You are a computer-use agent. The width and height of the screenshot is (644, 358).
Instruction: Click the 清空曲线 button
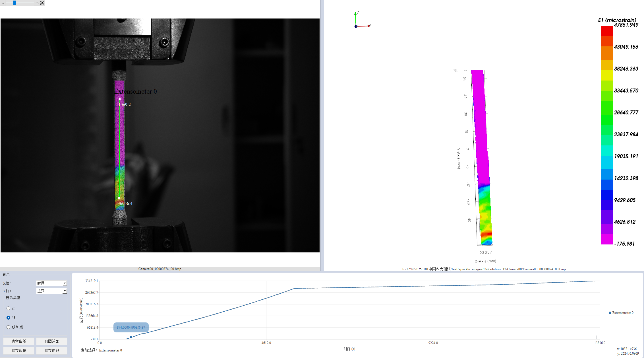[x=19, y=341]
